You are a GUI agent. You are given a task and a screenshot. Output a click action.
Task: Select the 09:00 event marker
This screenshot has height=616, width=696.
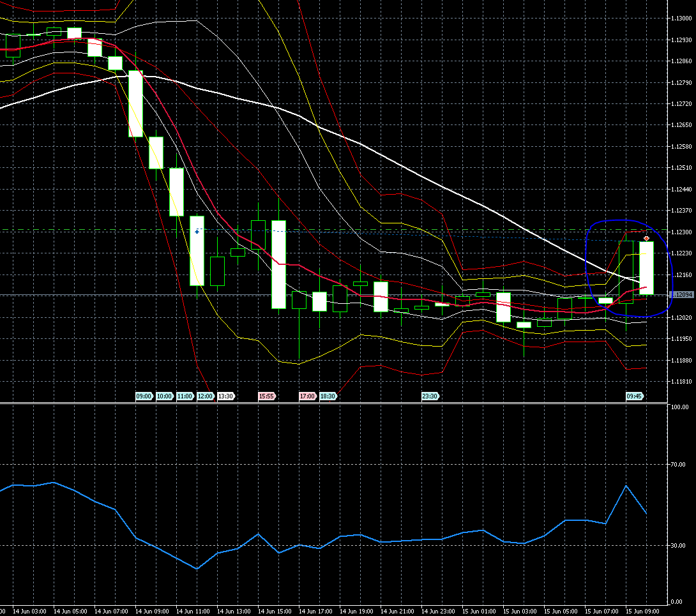pyautogui.click(x=144, y=396)
